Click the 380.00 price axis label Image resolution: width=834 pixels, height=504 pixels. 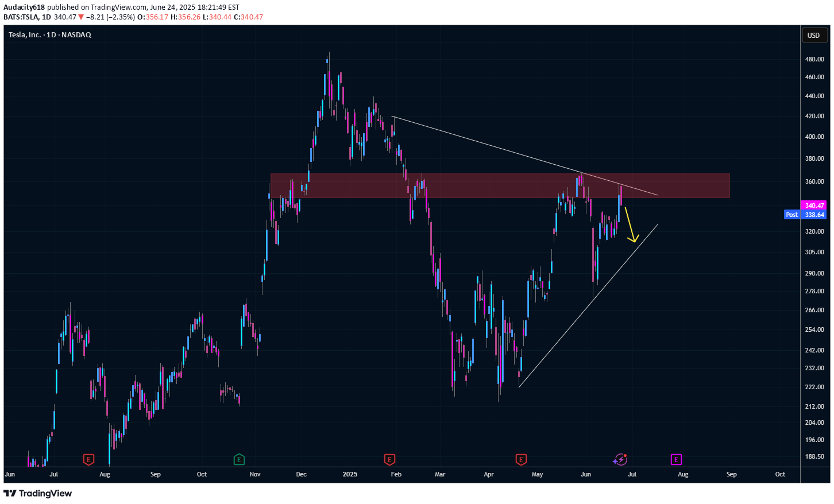[x=814, y=158]
